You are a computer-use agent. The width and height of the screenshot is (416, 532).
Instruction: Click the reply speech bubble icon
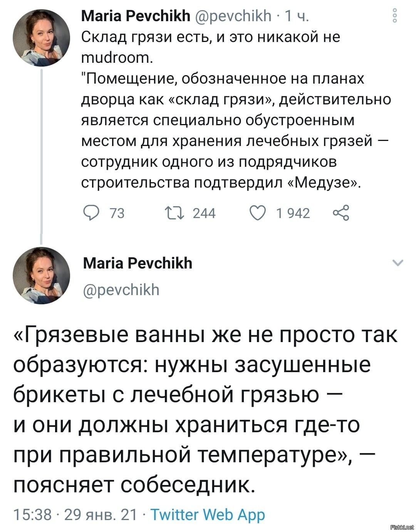(x=90, y=213)
